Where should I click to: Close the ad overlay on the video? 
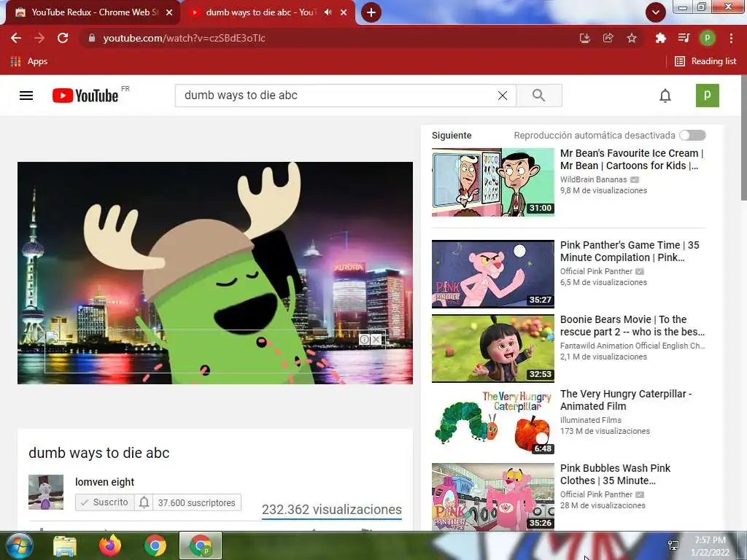376,340
